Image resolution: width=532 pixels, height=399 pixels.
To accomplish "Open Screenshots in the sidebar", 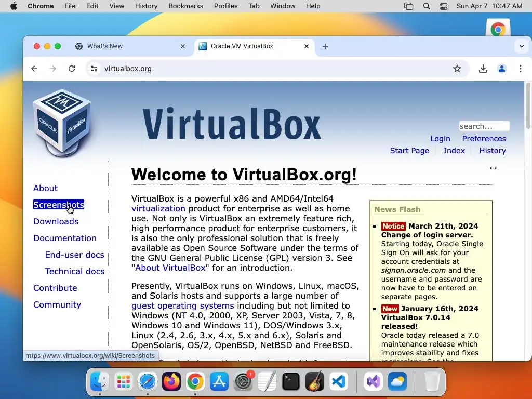I will [x=59, y=205].
